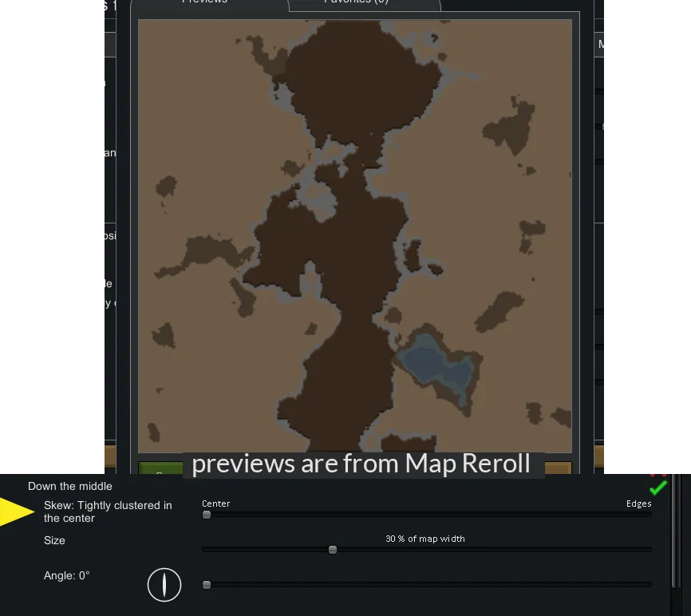Click the "Center" label above the Skew slider
The image size is (691, 616).
pos(216,503)
